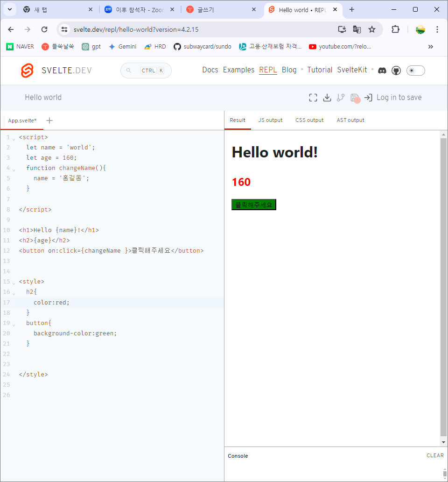Open the Examples navigation link
Viewport: 448px width, 482px height.
238,70
